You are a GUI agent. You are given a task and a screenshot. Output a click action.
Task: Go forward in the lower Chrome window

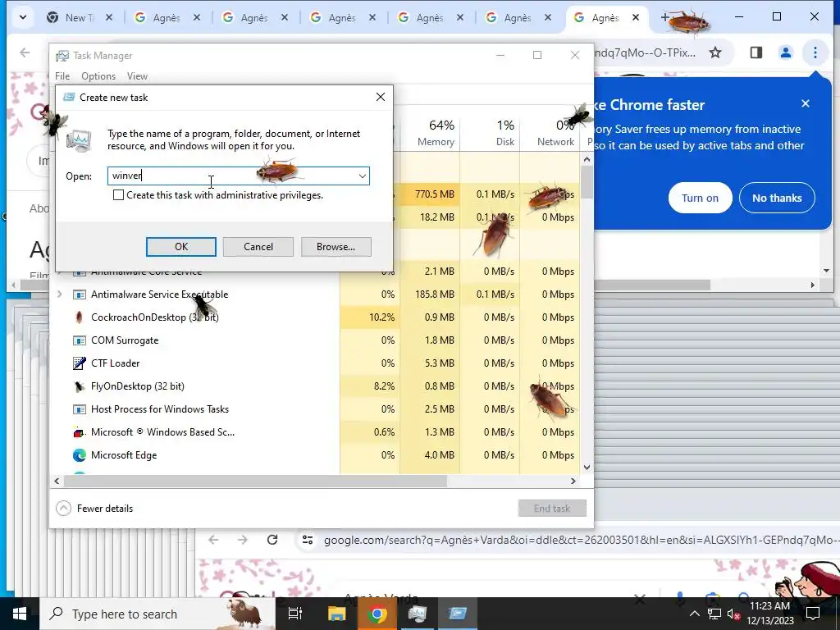pyautogui.click(x=243, y=540)
